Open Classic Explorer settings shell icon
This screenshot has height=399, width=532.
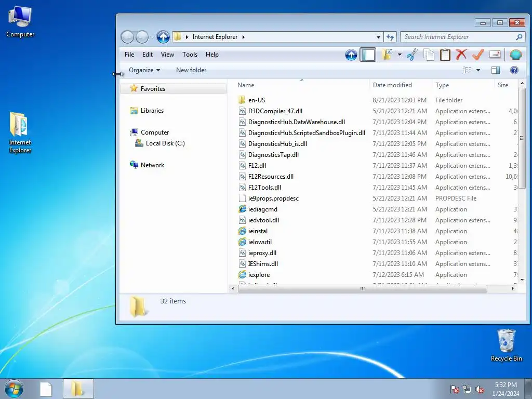516,55
